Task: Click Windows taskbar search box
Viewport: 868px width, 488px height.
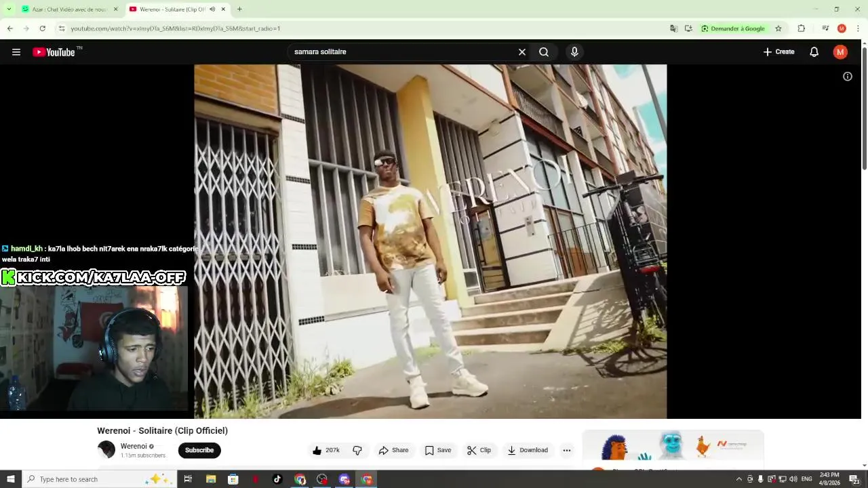Action: (100, 479)
